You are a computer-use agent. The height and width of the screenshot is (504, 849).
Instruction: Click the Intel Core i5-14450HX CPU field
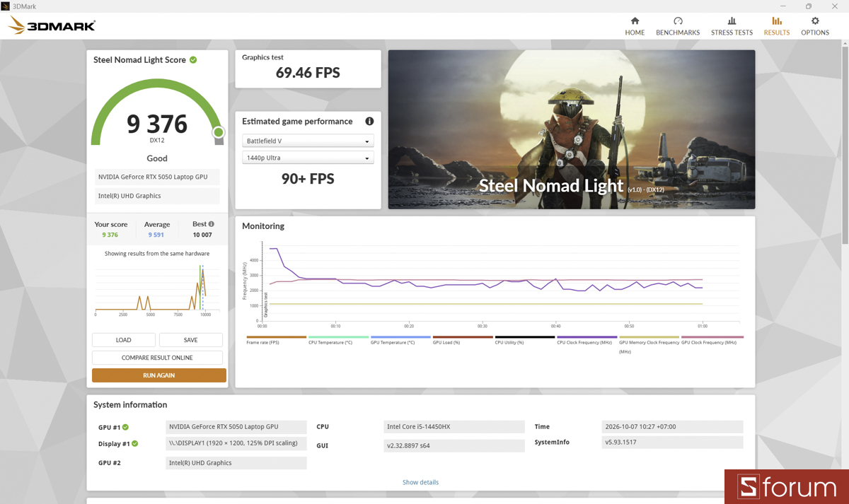point(453,427)
